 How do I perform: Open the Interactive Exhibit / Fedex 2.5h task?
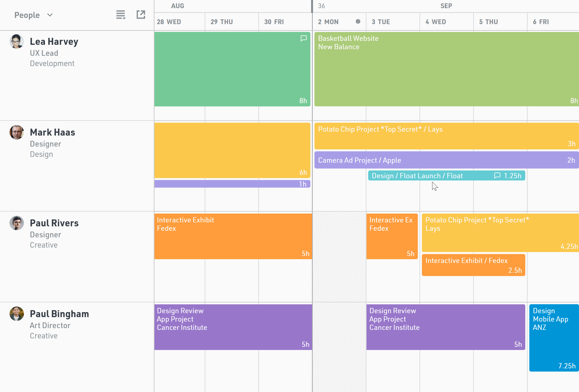[473, 265]
